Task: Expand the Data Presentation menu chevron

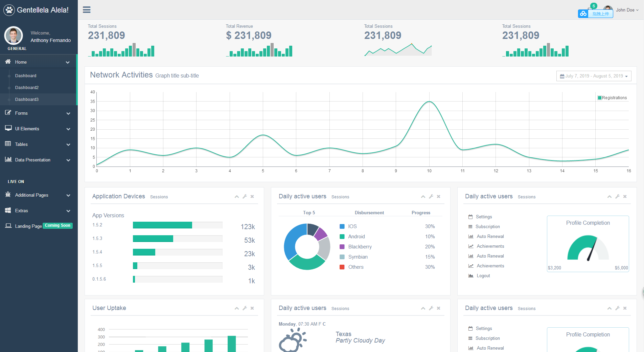Action: pos(68,160)
